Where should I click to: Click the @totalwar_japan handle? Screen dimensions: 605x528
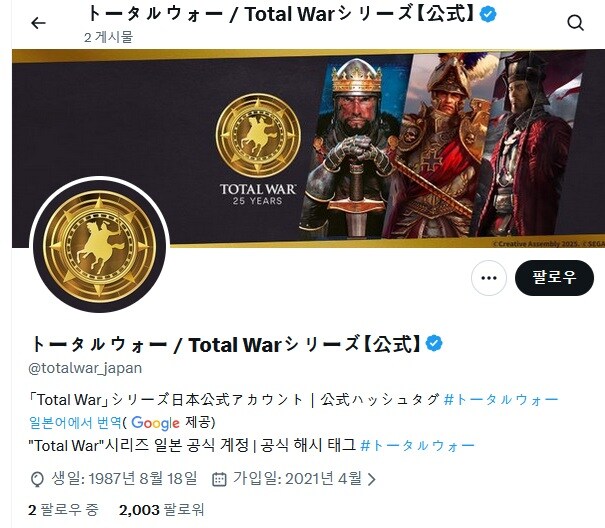tap(85, 368)
